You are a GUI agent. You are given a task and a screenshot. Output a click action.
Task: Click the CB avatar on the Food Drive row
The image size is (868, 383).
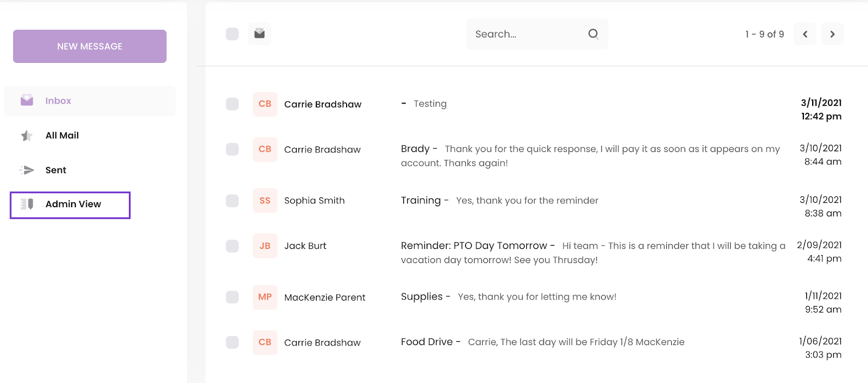(x=265, y=342)
